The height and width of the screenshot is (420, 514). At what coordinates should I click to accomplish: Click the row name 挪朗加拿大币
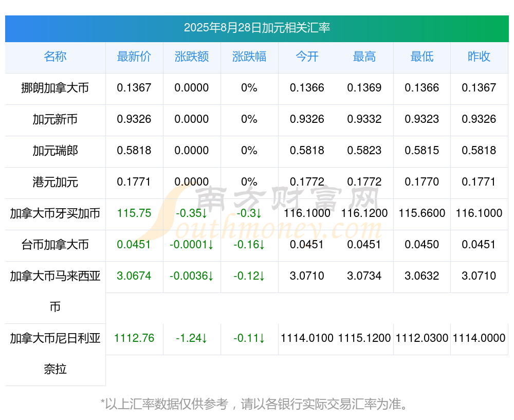(55, 87)
